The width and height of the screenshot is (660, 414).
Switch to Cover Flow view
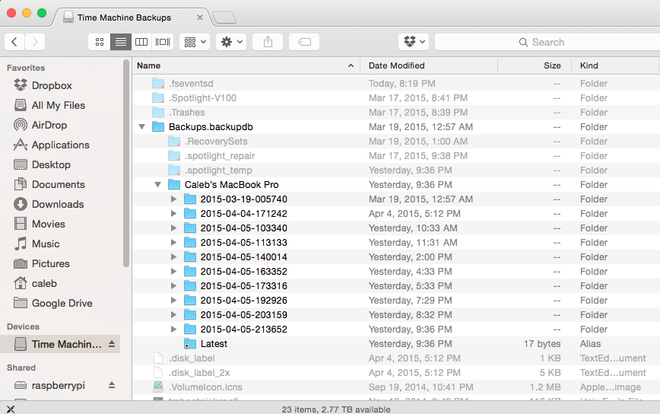(x=163, y=42)
